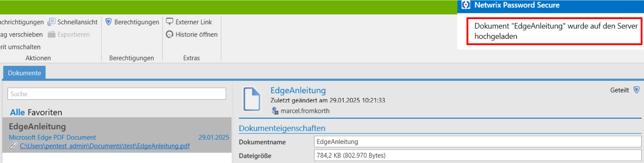Click the Netwrix Password Secure notification title

(517, 5)
